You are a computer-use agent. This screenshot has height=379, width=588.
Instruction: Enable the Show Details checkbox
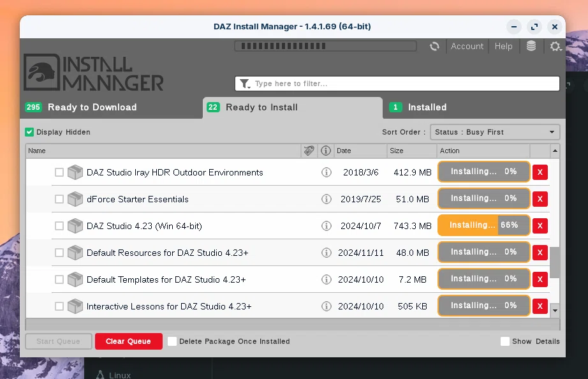coord(504,341)
